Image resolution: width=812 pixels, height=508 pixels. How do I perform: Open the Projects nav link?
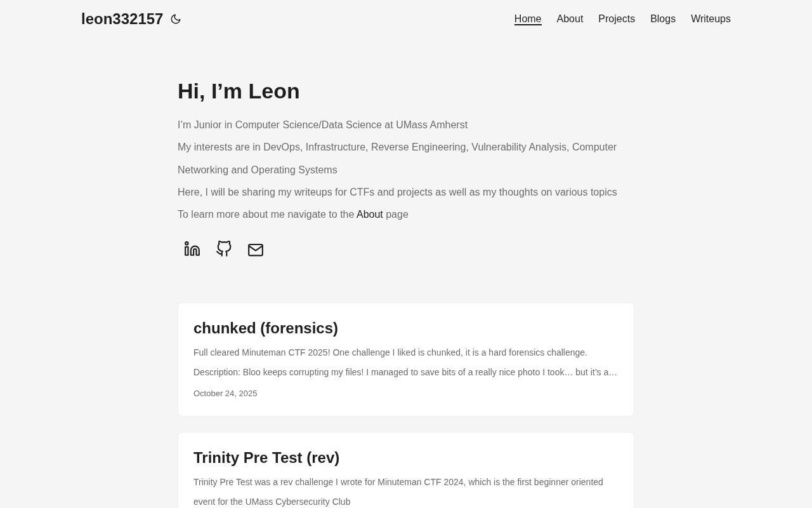pyautogui.click(x=617, y=19)
